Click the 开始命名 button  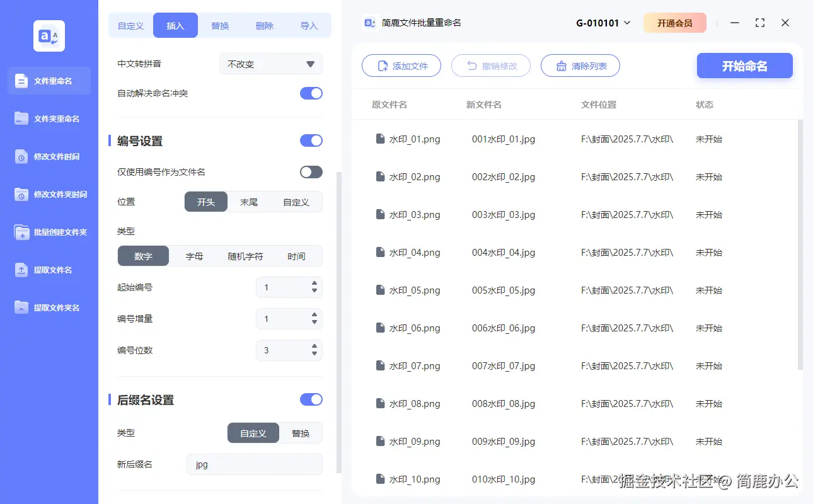point(744,66)
